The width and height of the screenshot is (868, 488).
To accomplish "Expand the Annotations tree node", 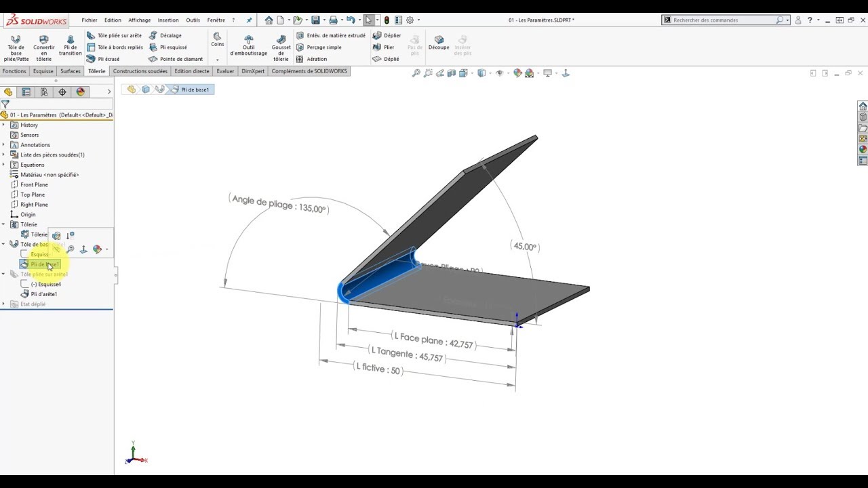I will [3, 144].
